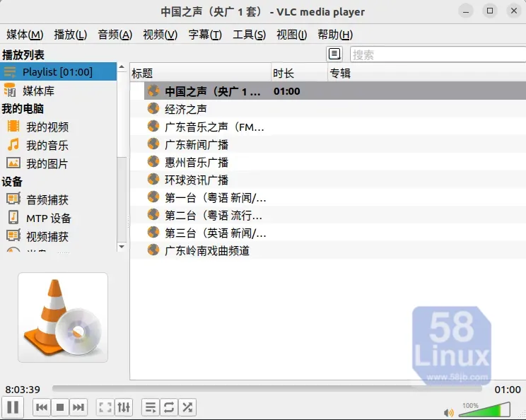
Task: Open extended settings equalizer button
Action: 124,407
